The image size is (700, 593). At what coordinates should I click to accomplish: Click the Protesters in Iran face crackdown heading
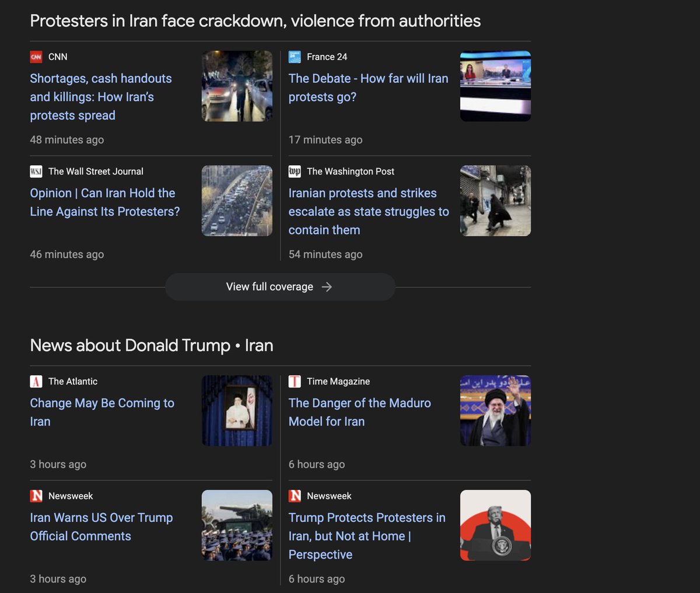coord(256,21)
